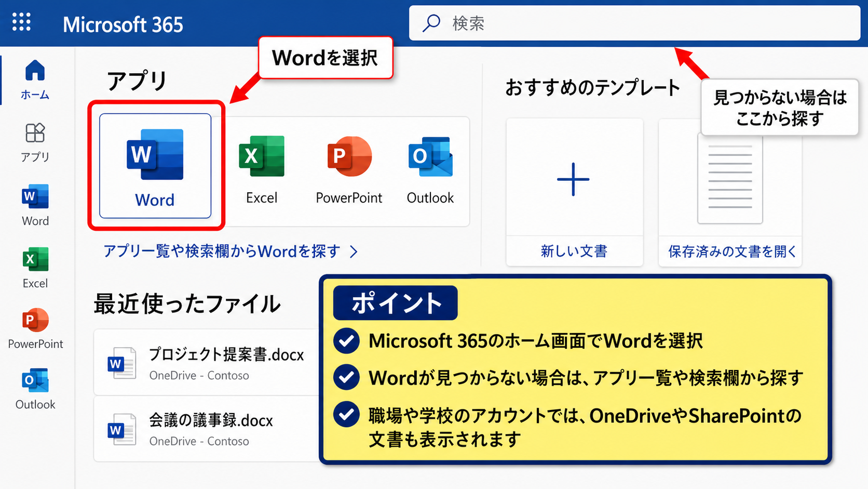Focus the 検索 search field
Viewport: 868px width, 489px height.
click(x=634, y=23)
